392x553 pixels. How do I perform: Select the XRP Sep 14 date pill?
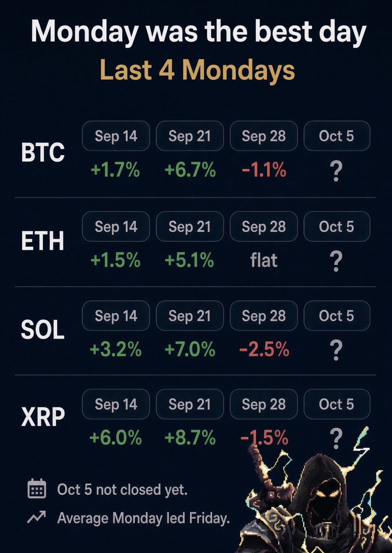coord(116,404)
